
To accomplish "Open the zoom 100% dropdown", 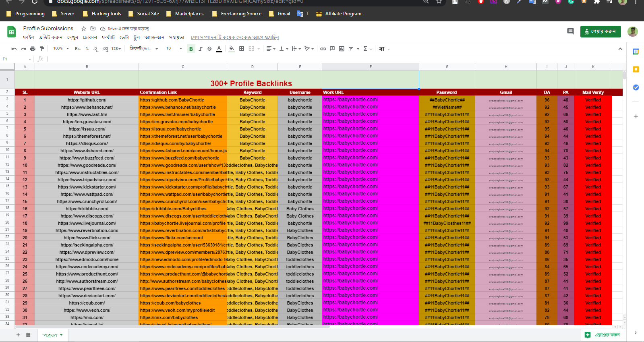I will pyautogui.click(x=61, y=49).
